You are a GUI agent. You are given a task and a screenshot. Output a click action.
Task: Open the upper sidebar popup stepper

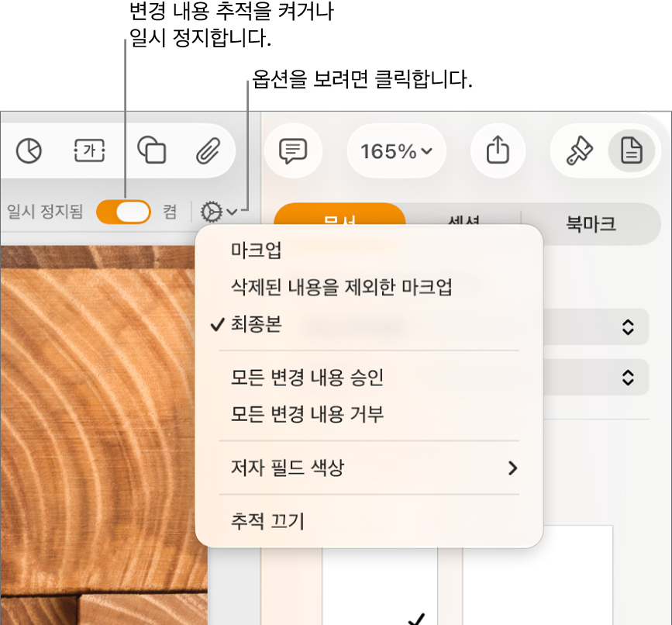pyautogui.click(x=628, y=327)
